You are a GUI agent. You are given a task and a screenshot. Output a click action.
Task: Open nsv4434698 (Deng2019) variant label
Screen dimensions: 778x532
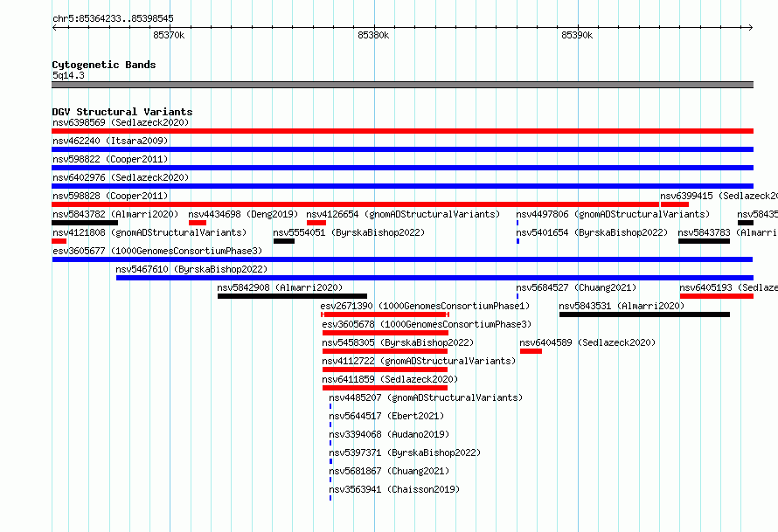click(243, 214)
